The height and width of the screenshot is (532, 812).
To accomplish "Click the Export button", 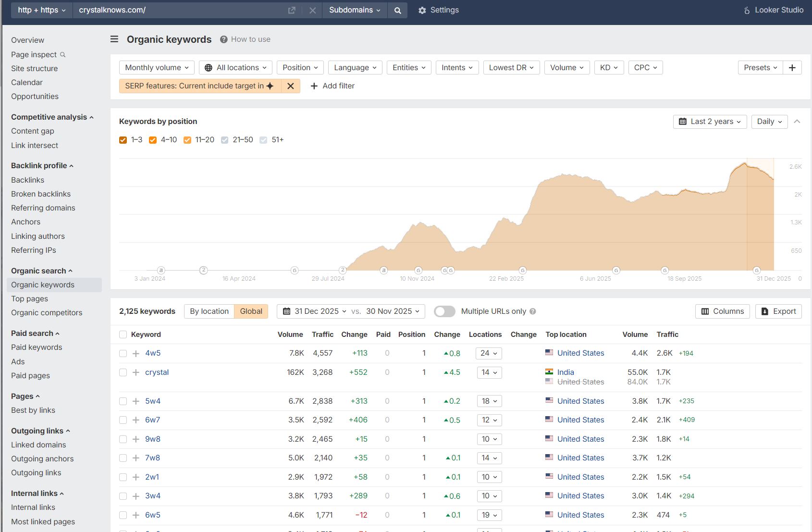I will [778, 311].
